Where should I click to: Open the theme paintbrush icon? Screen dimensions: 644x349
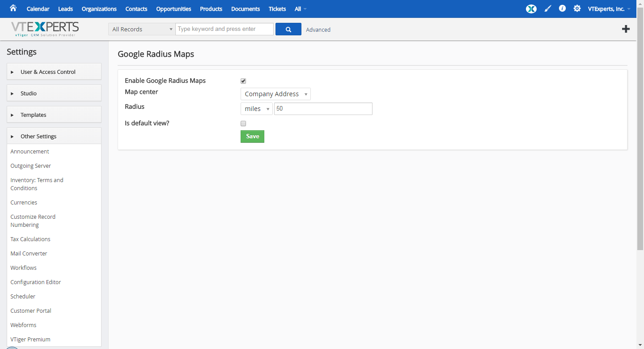tap(548, 9)
